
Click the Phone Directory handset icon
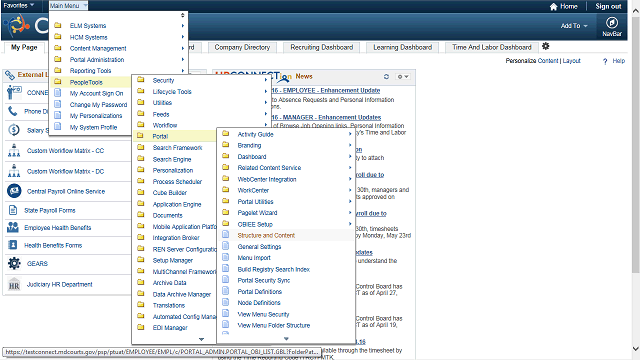(13, 111)
